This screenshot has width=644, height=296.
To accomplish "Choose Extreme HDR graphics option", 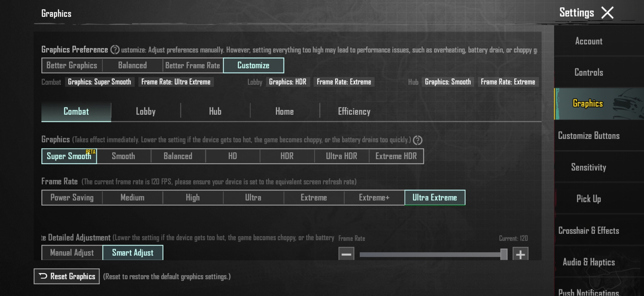I will 396,156.
